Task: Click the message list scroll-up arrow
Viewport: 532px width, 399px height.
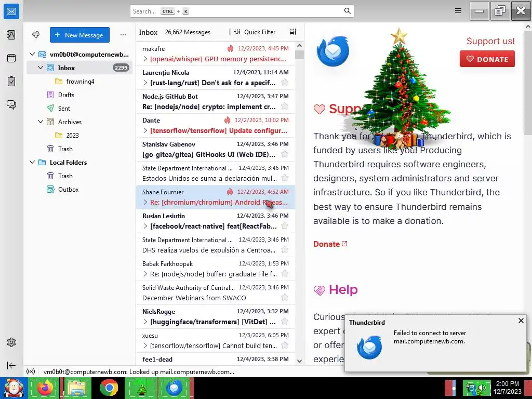Action: [x=299, y=46]
